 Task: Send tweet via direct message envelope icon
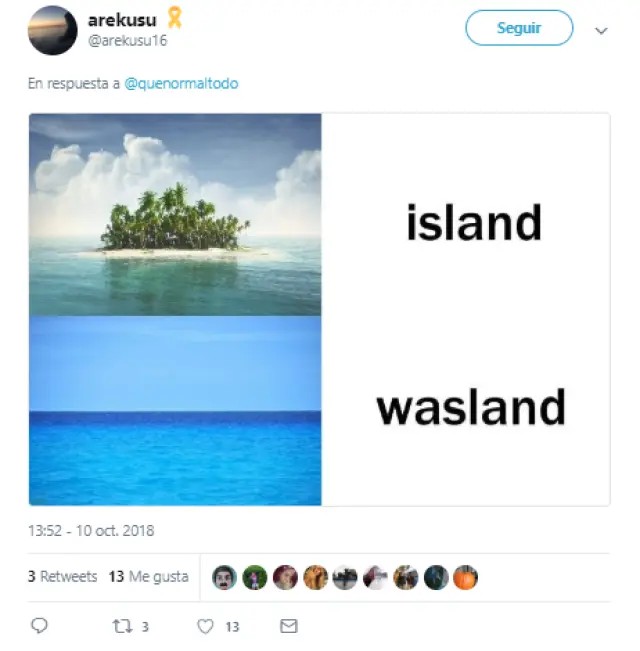click(288, 626)
